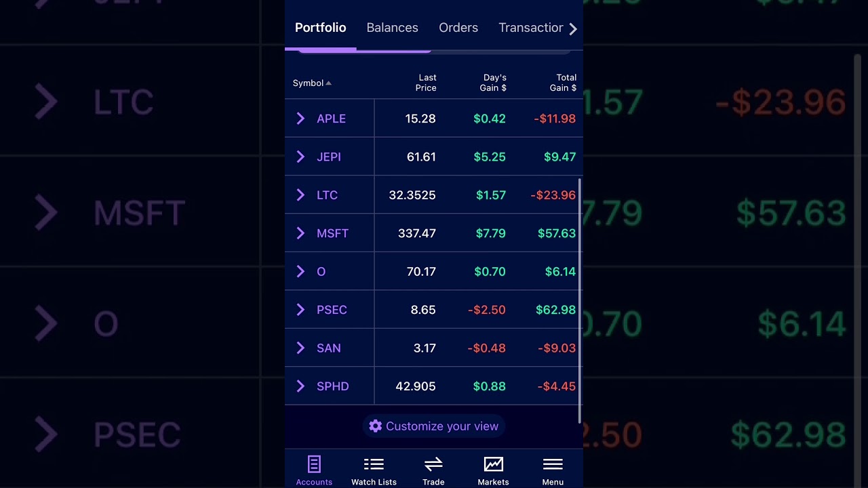This screenshot has height=488, width=868.
Task: Click APLE day's gain $0.42
Action: (490, 119)
